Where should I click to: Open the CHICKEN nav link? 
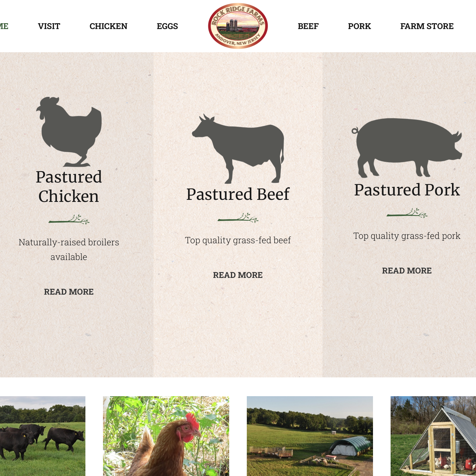(108, 26)
